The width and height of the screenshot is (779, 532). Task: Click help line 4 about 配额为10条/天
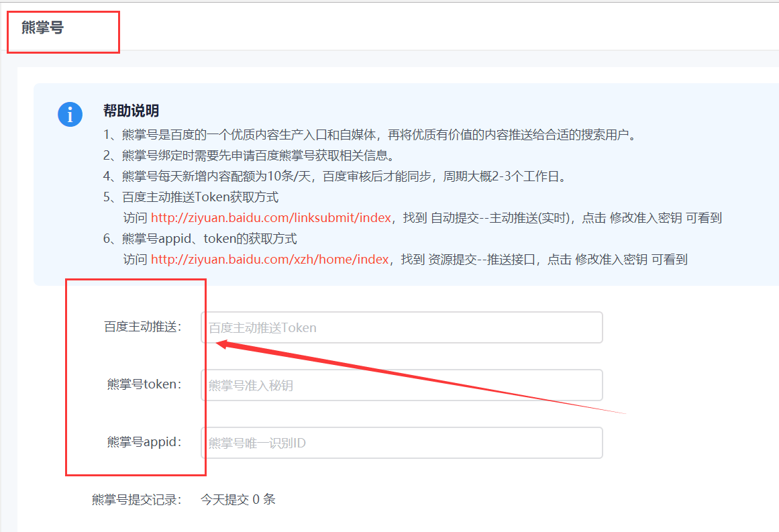[335, 176]
